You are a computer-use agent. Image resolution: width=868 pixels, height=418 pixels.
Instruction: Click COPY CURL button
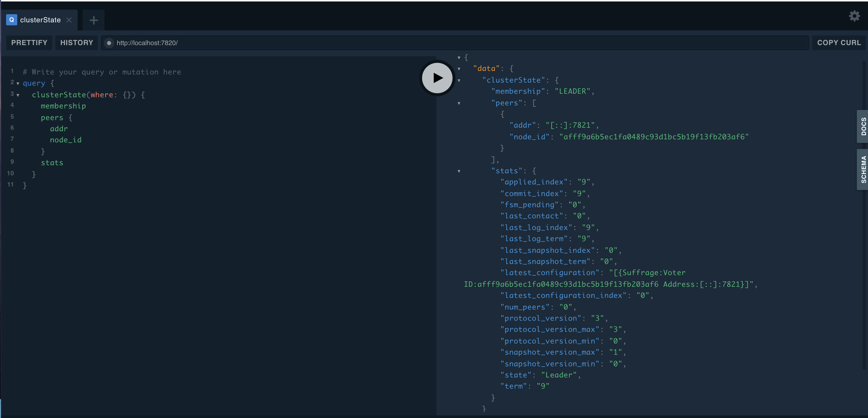(839, 43)
